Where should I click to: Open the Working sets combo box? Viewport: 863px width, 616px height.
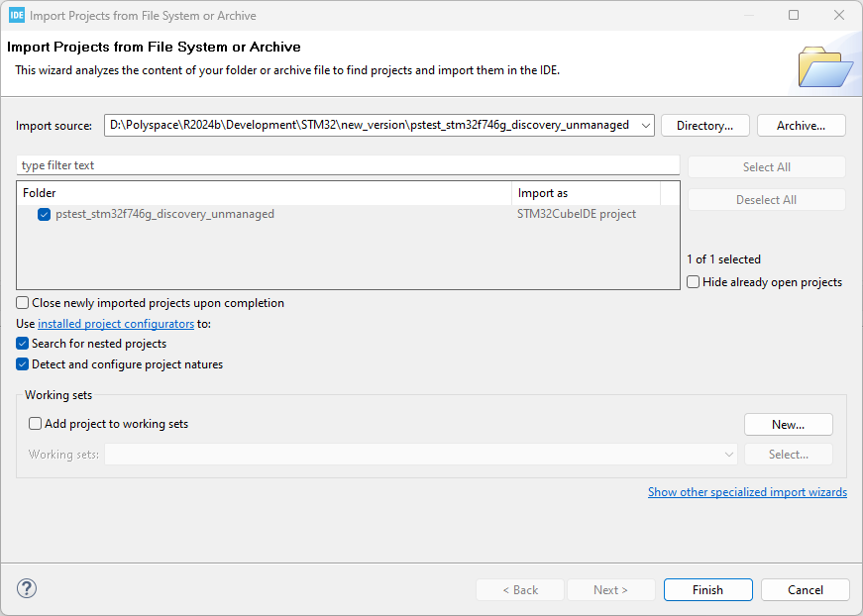pyautogui.click(x=421, y=455)
